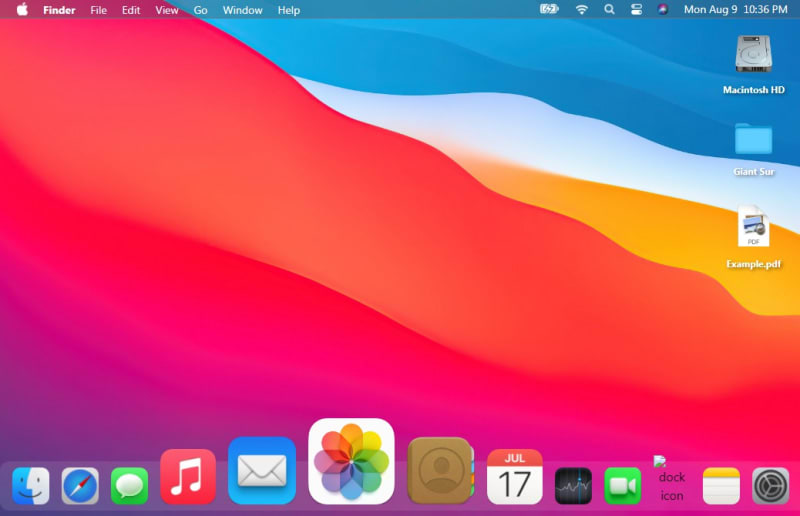Open the Apple menu

click(22, 10)
